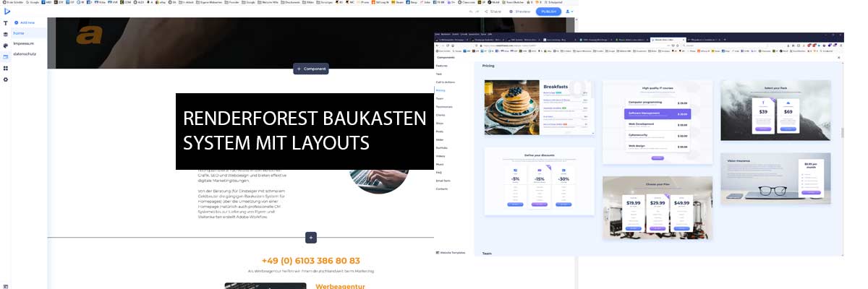Select Testimonials category in Components list
Image resolution: width=868 pixels, height=289 pixels.
[x=443, y=107]
